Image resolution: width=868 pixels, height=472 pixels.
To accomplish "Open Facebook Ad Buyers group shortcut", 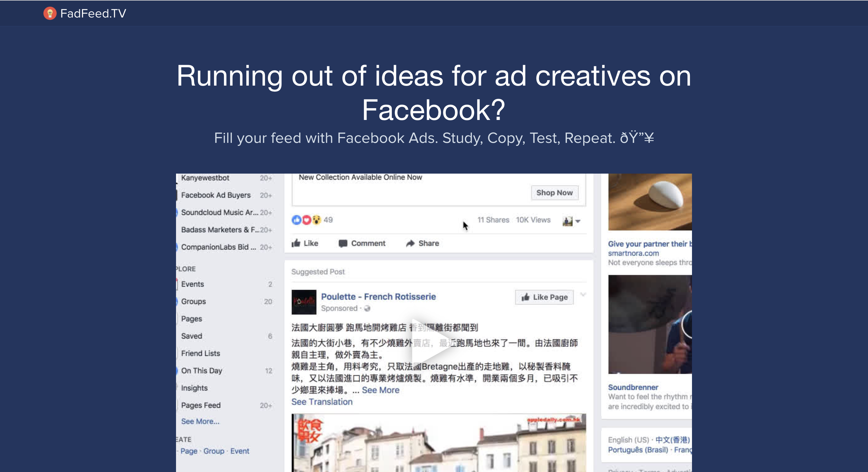I will pyautogui.click(x=216, y=195).
